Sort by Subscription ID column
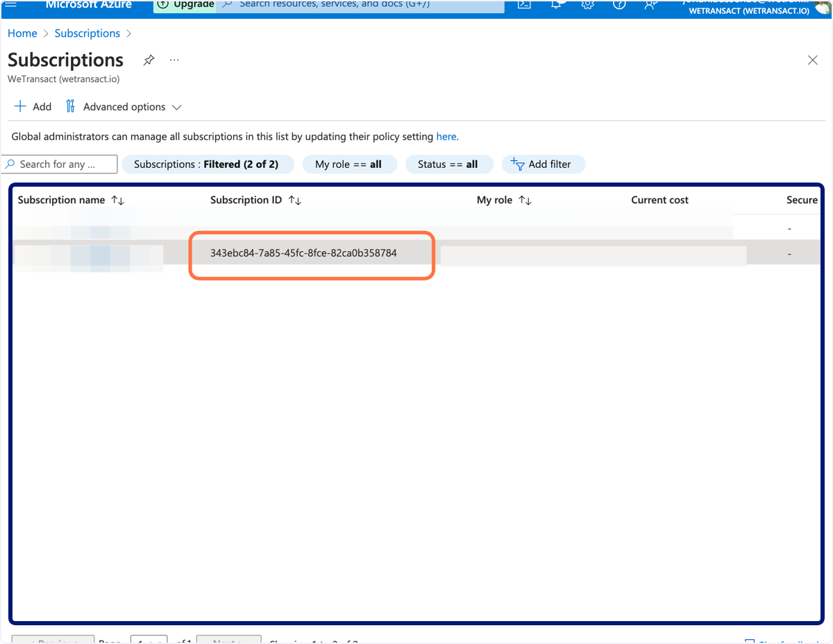Viewport: 833px width, 644px height. 255,200
